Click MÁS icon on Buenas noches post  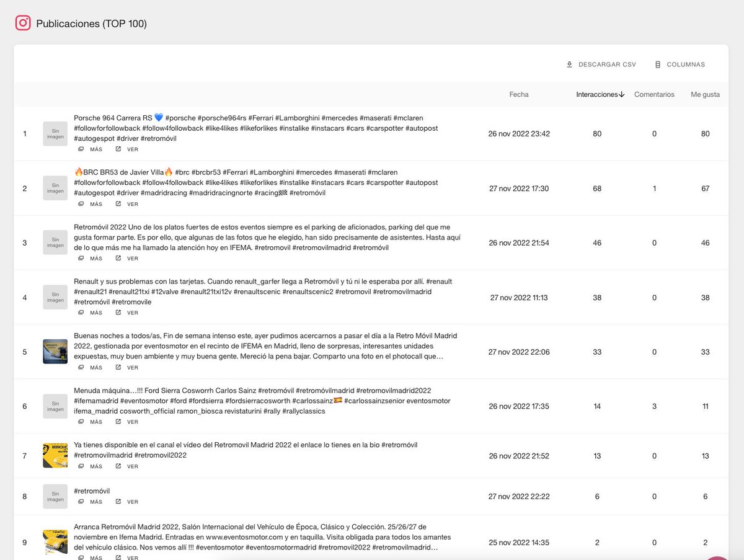pos(81,368)
